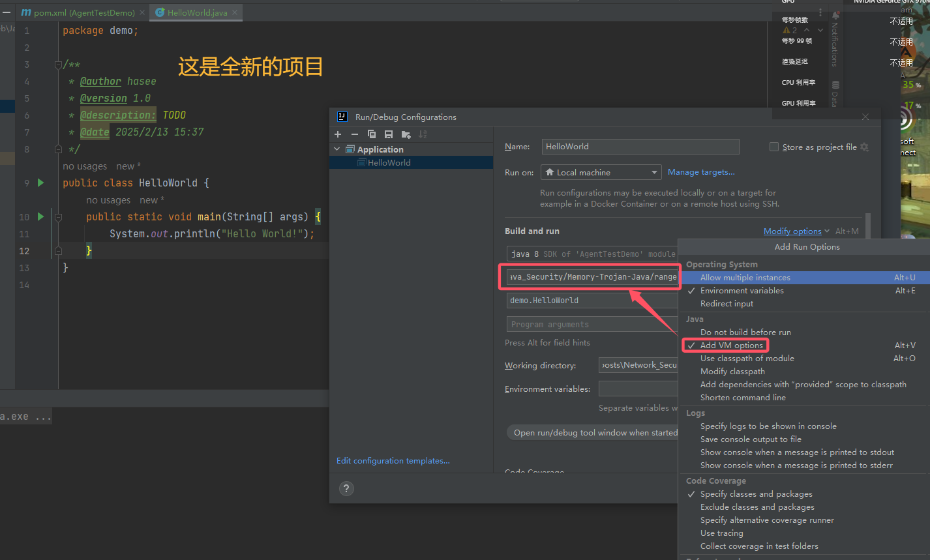Click the System.out.println line in editor
This screenshot has height=560, width=930.
click(212, 234)
